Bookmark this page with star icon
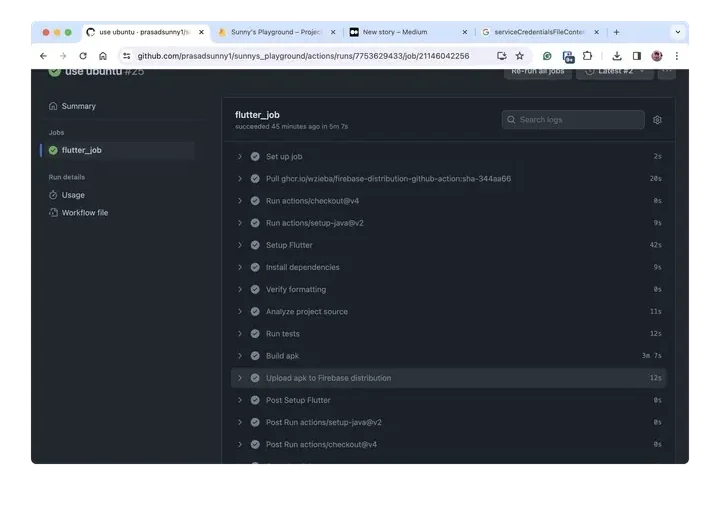This screenshot has width=720, height=505. (519, 56)
